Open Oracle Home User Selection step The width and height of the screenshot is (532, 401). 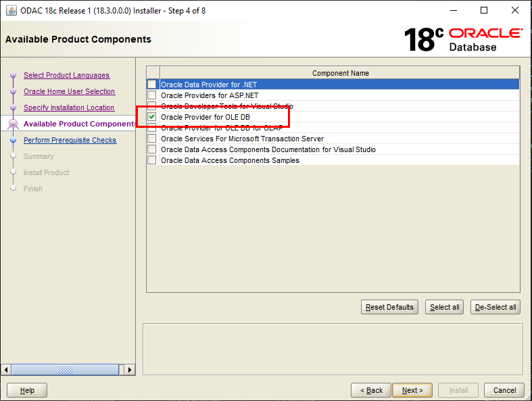[69, 91]
